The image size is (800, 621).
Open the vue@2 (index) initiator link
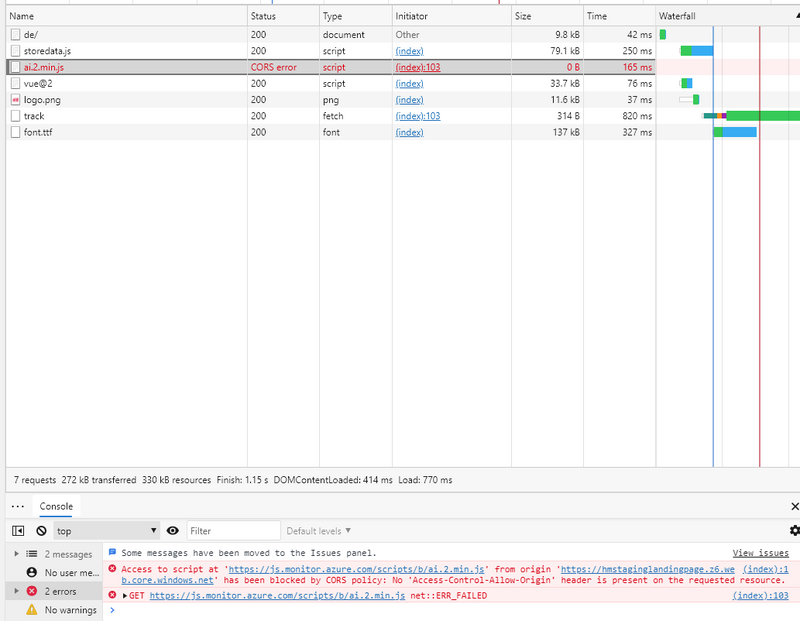pyautogui.click(x=409, y=84)
